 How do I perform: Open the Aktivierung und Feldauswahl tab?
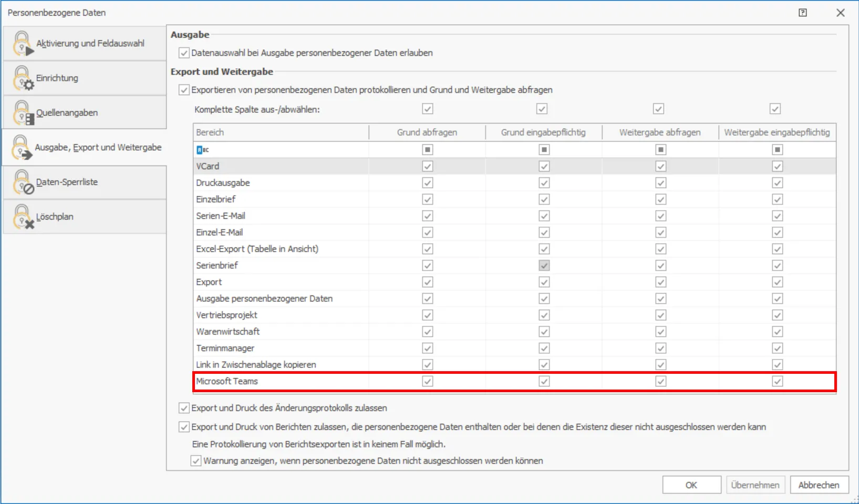tap(85, 44)
